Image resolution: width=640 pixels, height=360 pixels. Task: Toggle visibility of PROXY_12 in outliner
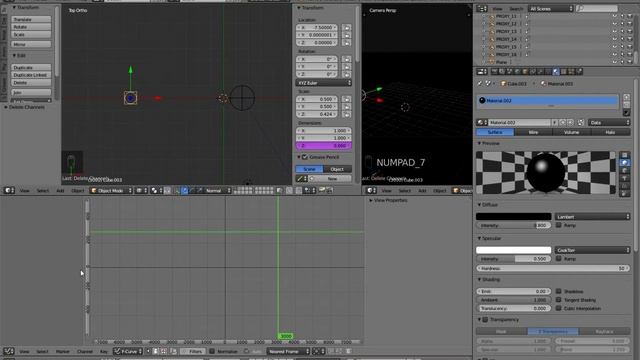coord(614,24)
